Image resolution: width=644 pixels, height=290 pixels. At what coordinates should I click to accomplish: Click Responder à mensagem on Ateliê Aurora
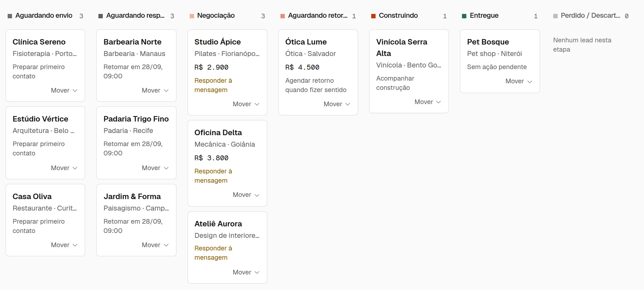pyautogui.click(x=213, y=253)
